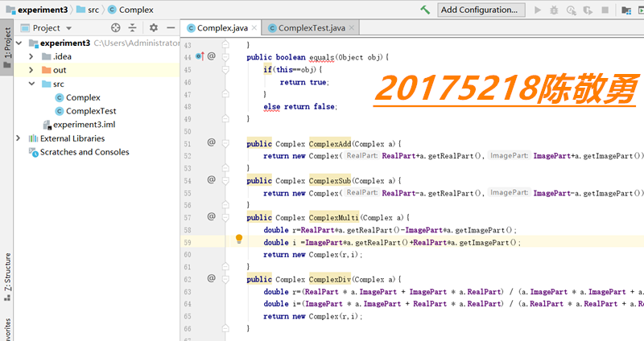The height and width of the screenshot is (341, 644).
Task: Click the override gutter icon on line 44
Action: [x=200, y=56]
